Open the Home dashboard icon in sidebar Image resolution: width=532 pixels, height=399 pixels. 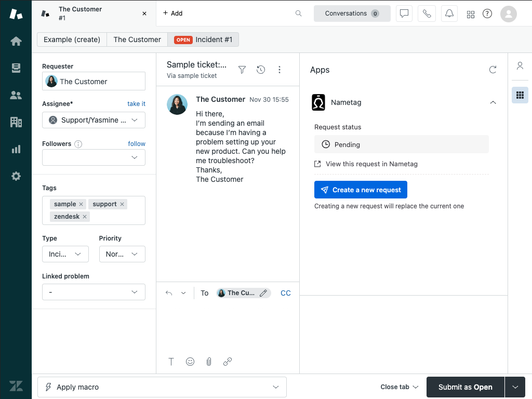[16, 41]
